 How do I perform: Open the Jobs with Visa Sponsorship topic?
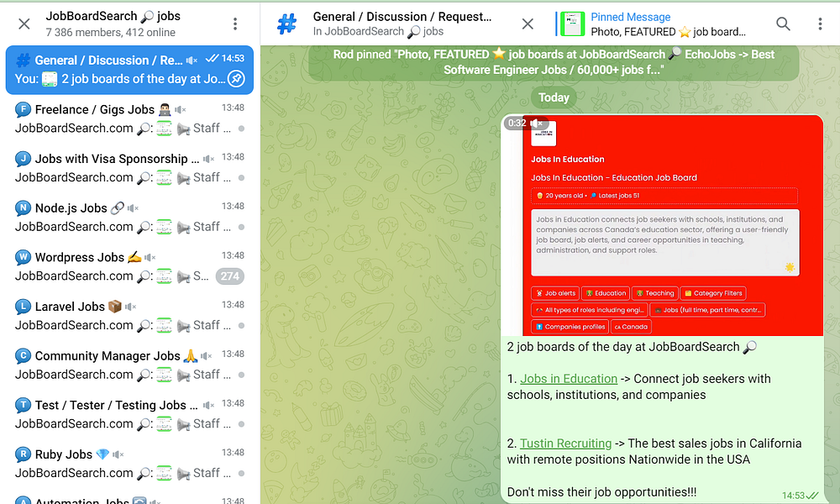pyautogui.click(x=129, y=168)
